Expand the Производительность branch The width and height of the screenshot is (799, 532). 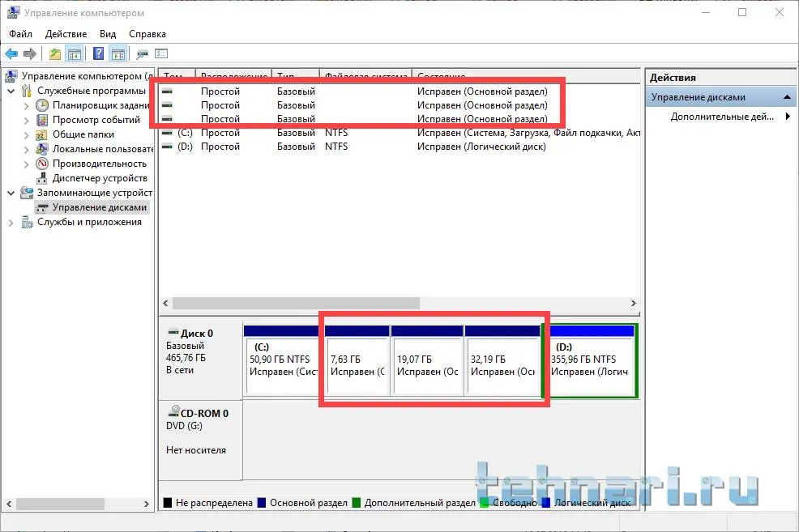tap(27, 164)
